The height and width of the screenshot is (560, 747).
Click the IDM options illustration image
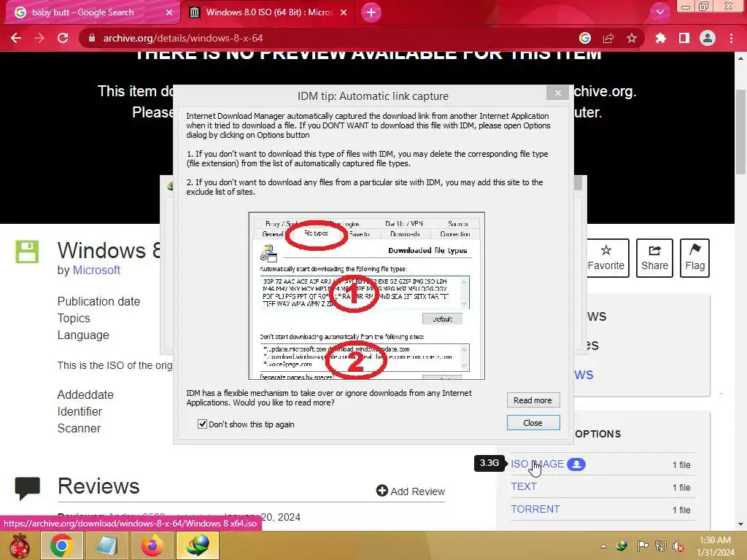(x=366, y=296)
